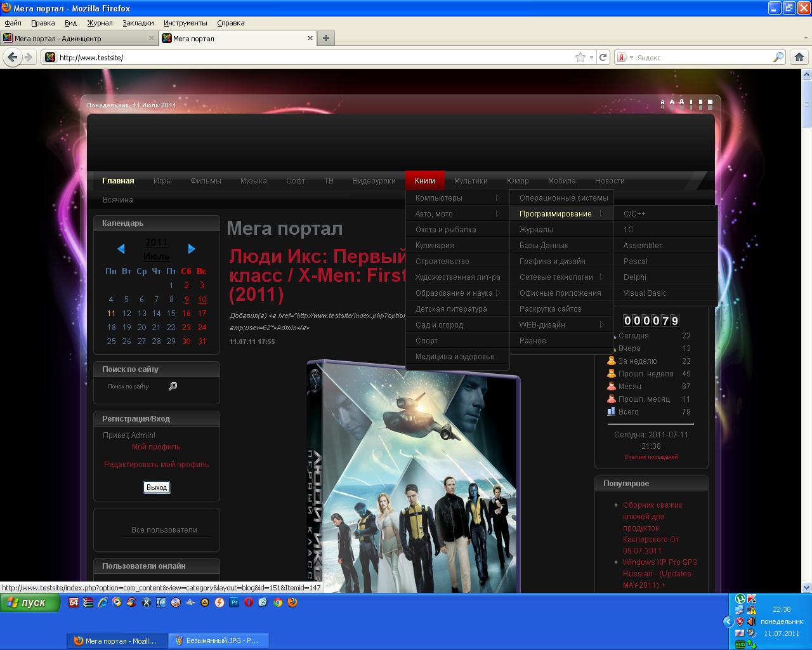The width and height of the screenshot is (812, 650).
Task: Select the Программирование submenu item
Action: tap(561, 214)
